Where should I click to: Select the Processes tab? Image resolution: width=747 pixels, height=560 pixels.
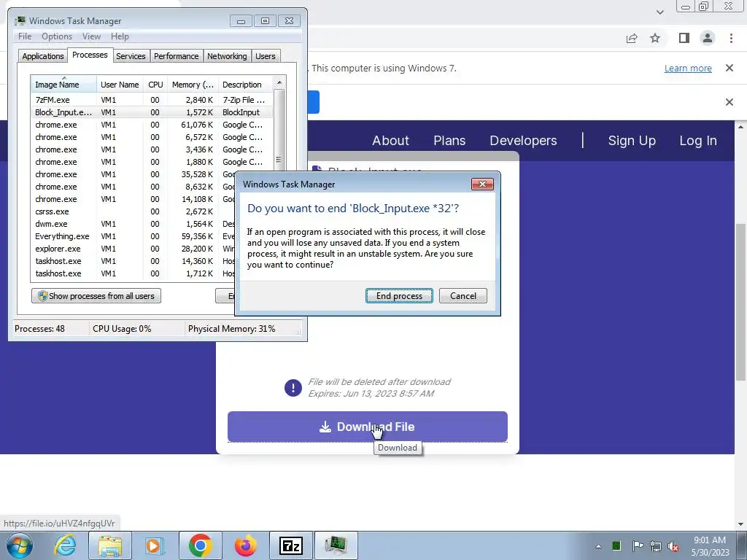(90, 55)
